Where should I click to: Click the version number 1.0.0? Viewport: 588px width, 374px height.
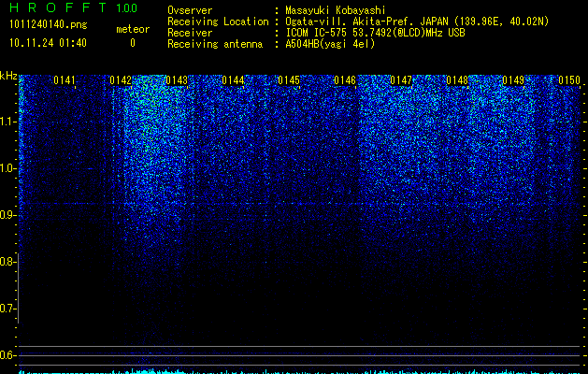pyautogui.click(x=126, y=8)
